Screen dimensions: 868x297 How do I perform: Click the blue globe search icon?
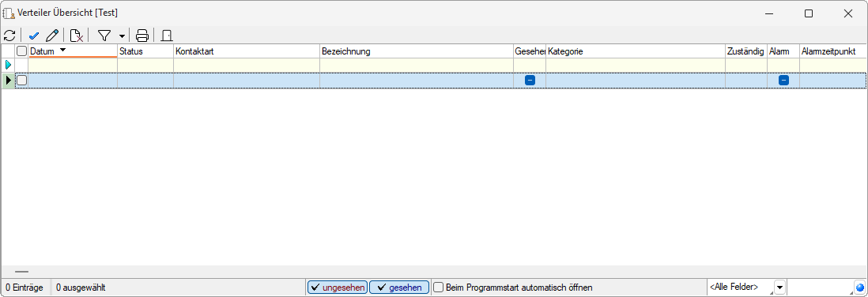point(859,288)
